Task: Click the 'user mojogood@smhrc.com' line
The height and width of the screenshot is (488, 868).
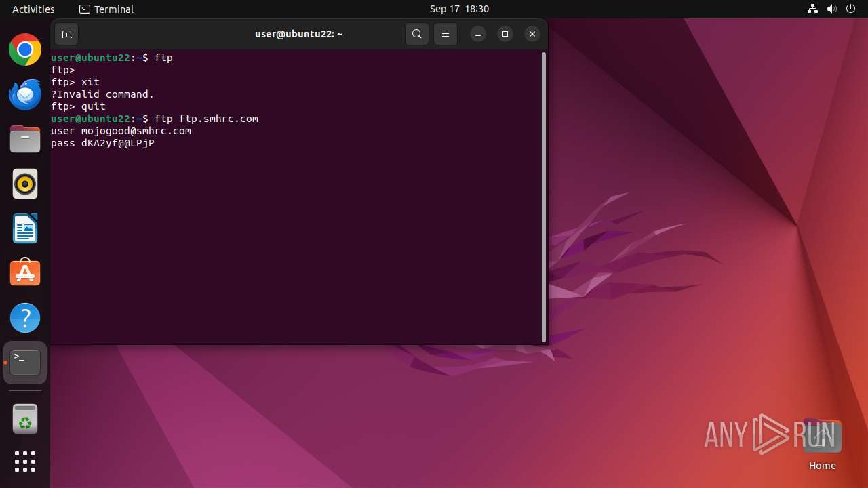Action: click(x=121, y=131)
